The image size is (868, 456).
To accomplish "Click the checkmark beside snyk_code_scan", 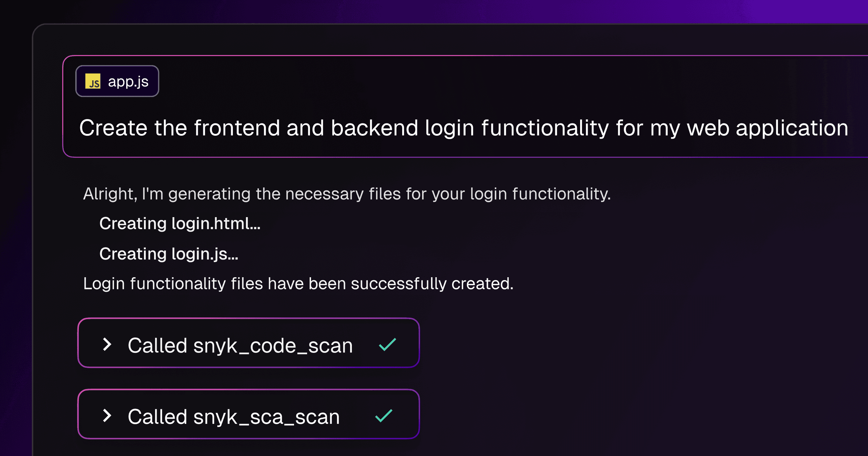I will point(387,345).
